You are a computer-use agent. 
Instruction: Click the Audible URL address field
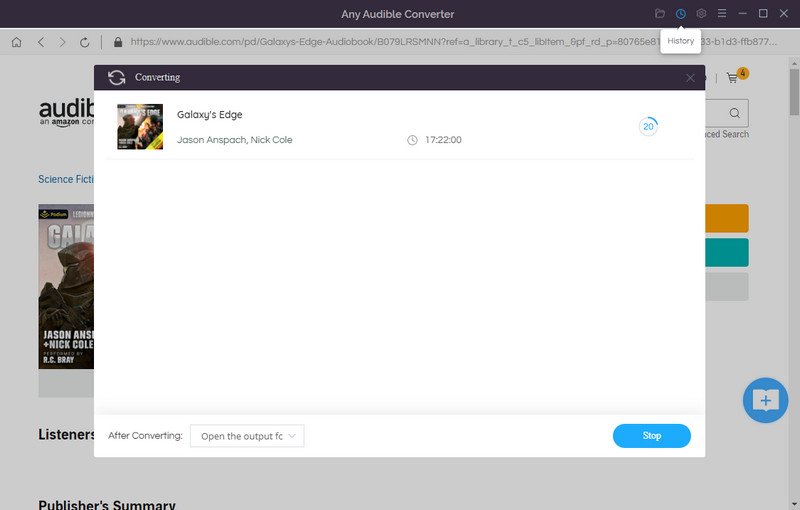454,42
